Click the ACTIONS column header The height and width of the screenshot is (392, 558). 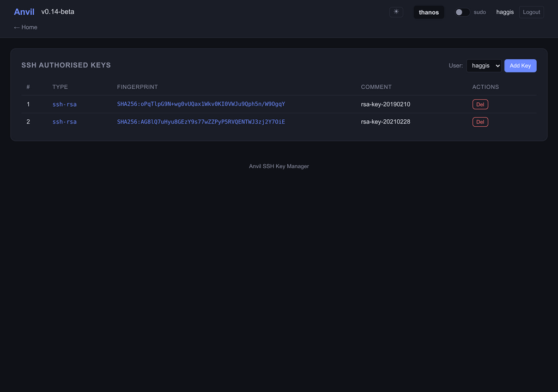[x=486, y=87]
